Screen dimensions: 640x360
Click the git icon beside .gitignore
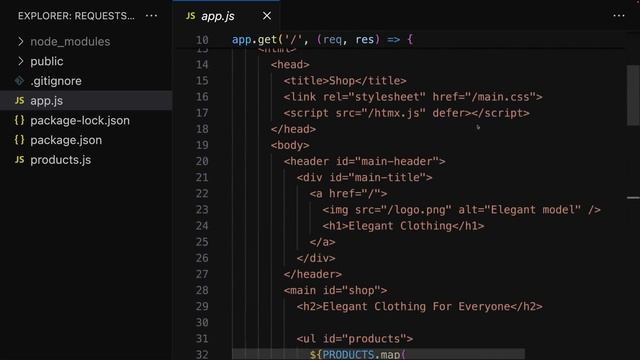click(20, 81)
